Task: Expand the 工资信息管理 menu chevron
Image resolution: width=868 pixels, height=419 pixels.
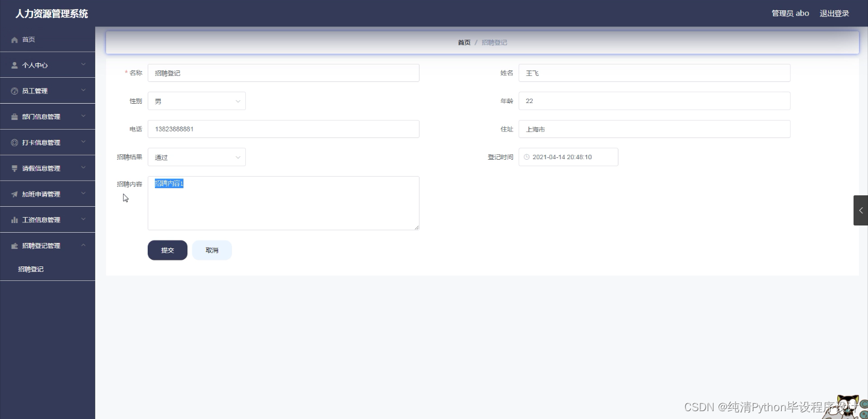Action: 83,219
